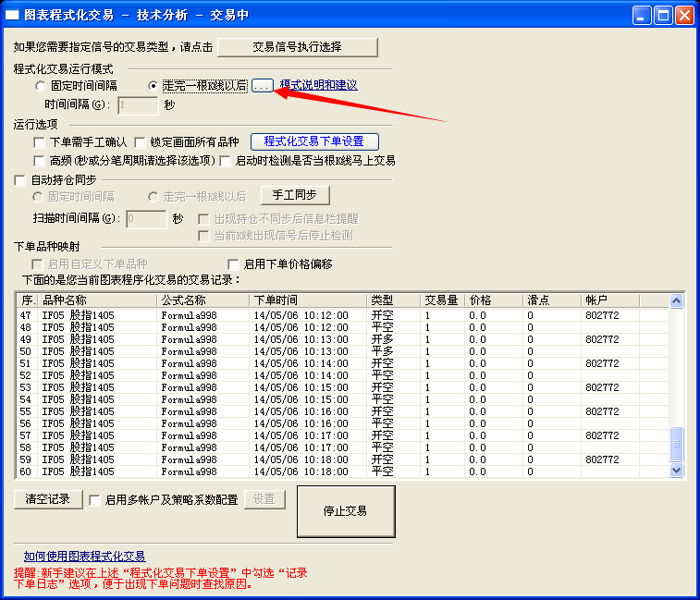Minimize the 图表程式化交易 window
This screenshot has width=700, height=600.
[x=642, y=15]
